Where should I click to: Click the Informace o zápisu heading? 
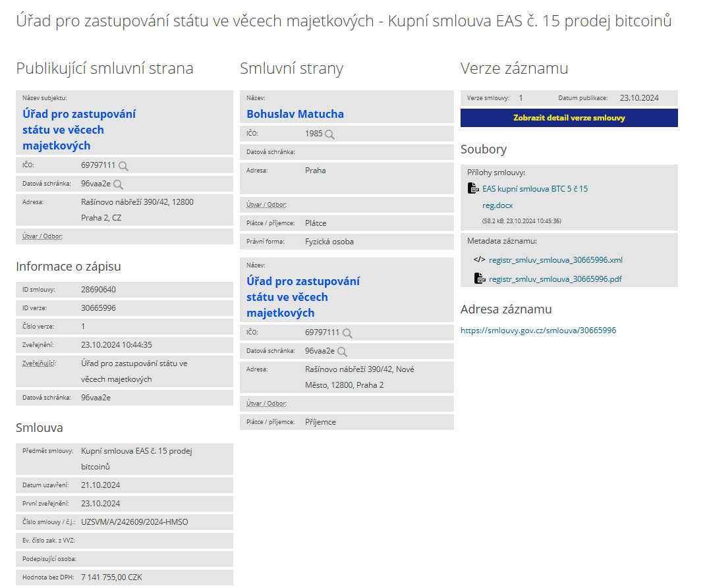69,266
